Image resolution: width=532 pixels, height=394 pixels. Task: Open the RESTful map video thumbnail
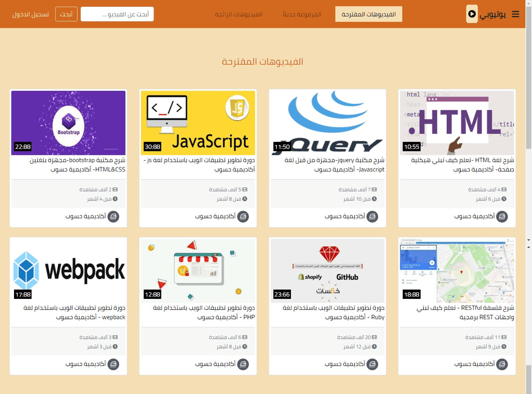(457, 270)
